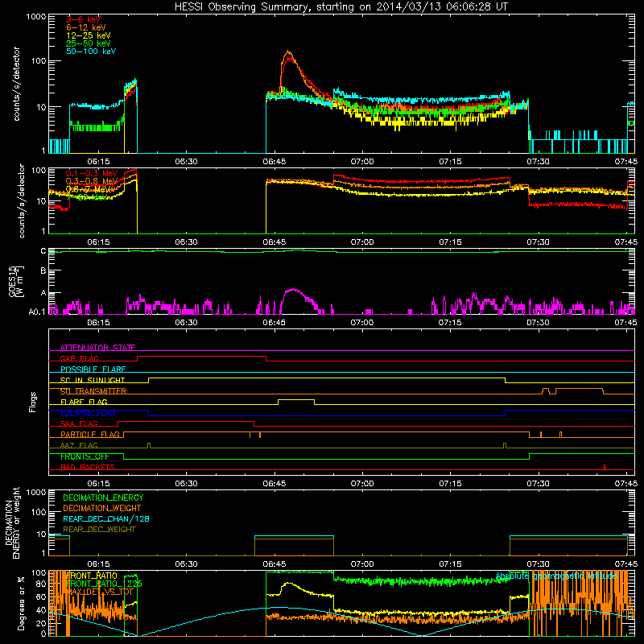This screenshot has height=644, width=644.
Task: Select the ECLIPSE_FLAG label
Action: tap(88, 413)
